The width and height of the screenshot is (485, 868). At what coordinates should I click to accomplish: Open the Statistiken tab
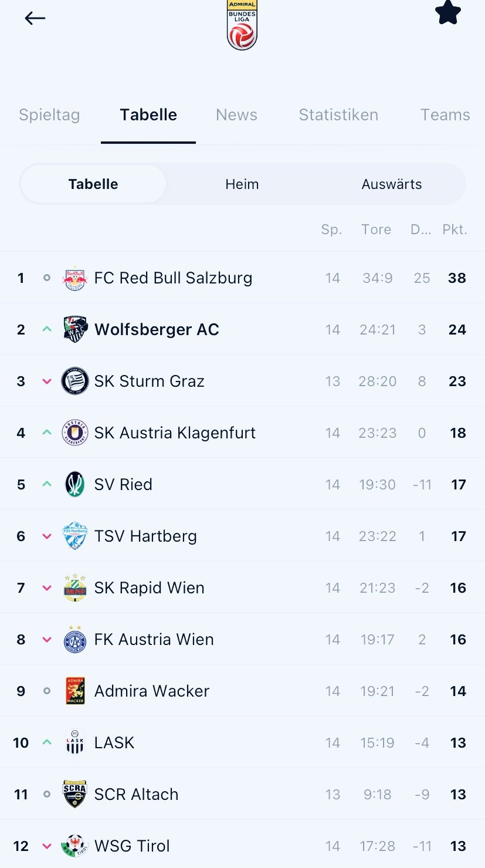(x=338, y=114)
